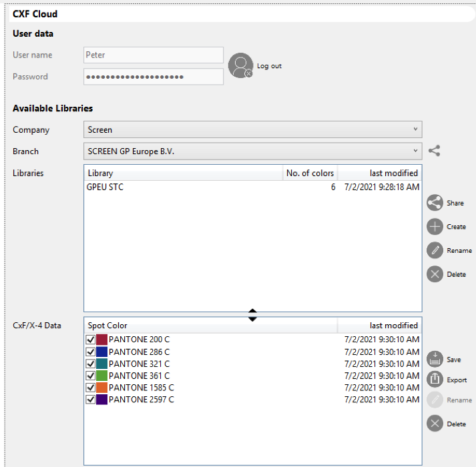Uncheck PANTONE 200 C checkbox

coord(91,340)
